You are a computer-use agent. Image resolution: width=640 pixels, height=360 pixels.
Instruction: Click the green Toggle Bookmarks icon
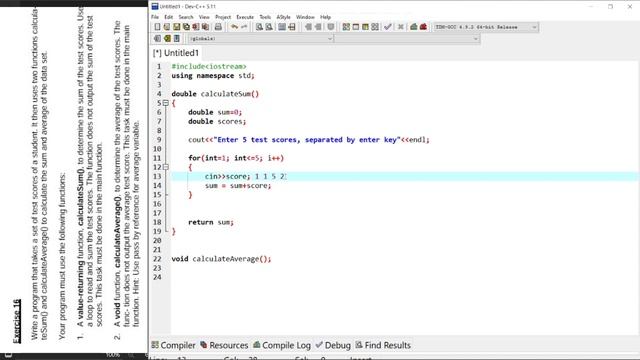coord(167,38)
